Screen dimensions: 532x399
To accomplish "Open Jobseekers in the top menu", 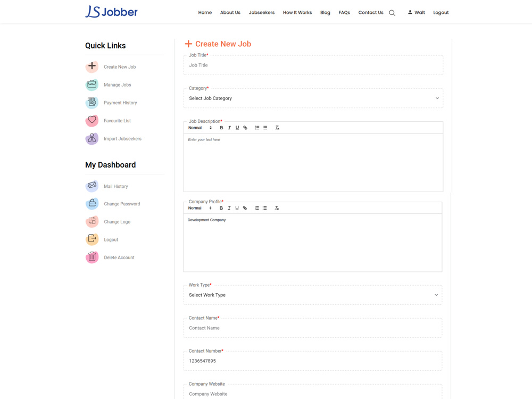I will pyautogui.click(x=262, y=13).
